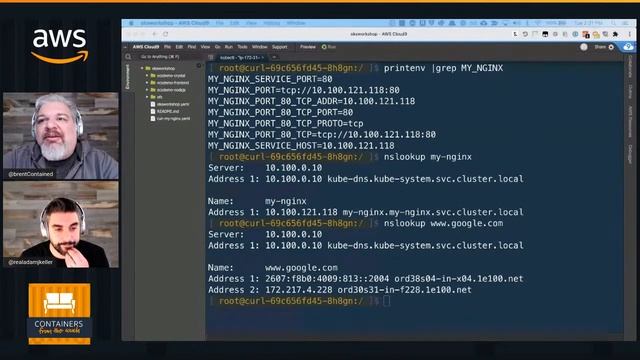
Task: Click the puzzle-piece extensions icon
Action: [x=616, y=35]
